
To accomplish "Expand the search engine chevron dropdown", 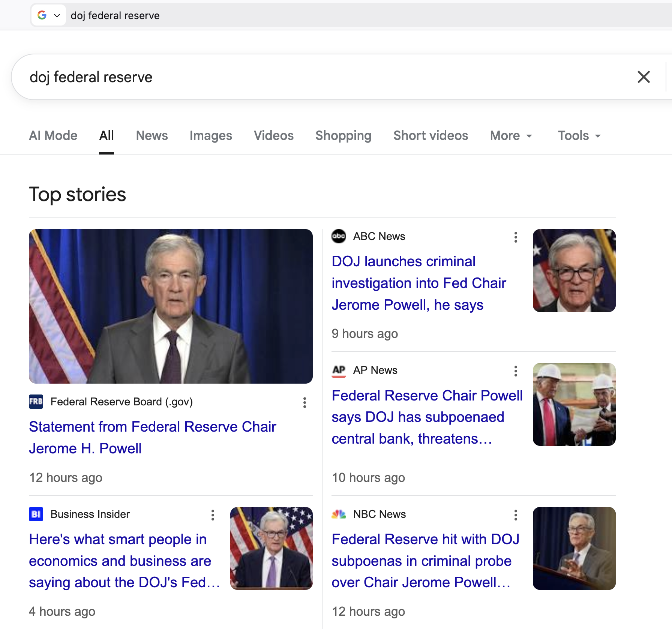I will 57,15.
